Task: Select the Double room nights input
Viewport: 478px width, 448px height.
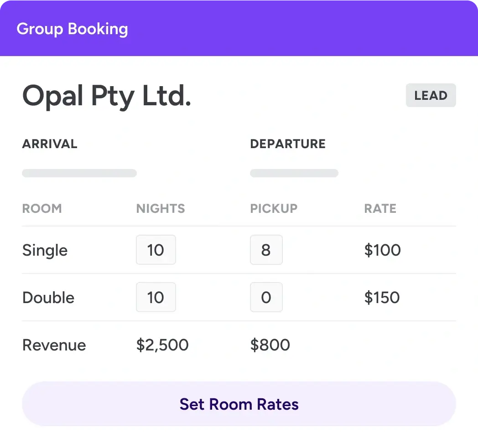Action: (x=156, y=297)
